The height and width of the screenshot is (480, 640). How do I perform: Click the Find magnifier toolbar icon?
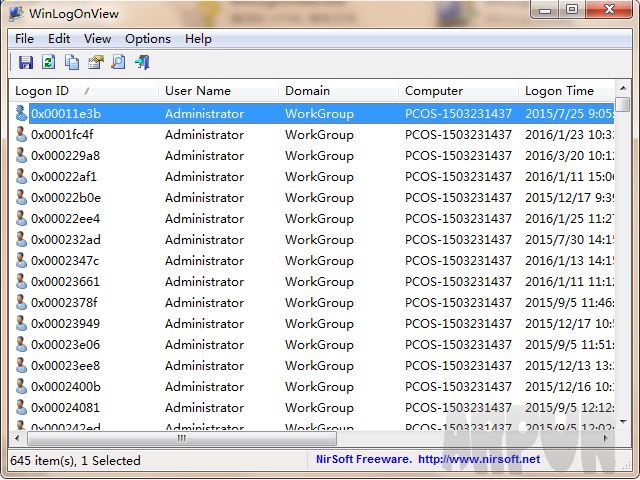point(119,62)
